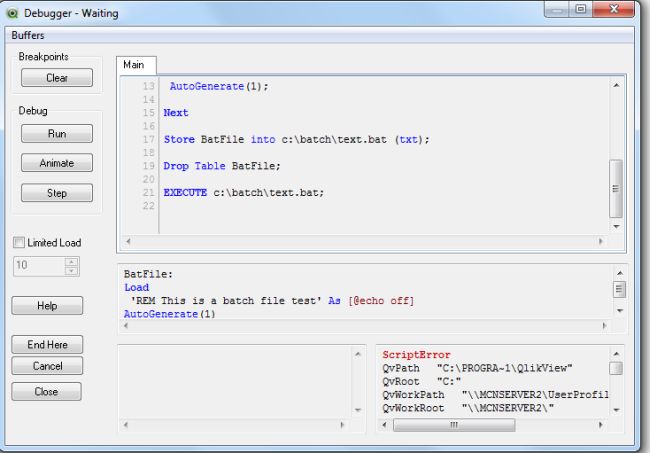Click the 'Next' keyword on line 15
The image size is (650, 453).
tap(176, 113)
